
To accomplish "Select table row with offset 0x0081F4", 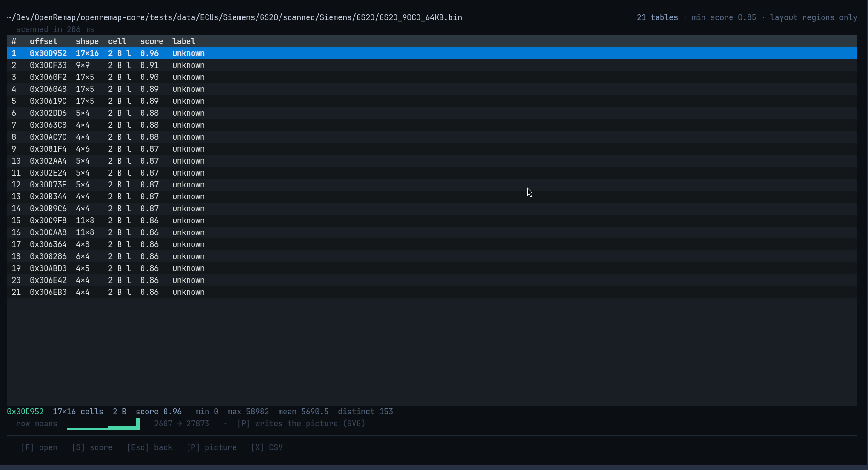I will [432, 149].
